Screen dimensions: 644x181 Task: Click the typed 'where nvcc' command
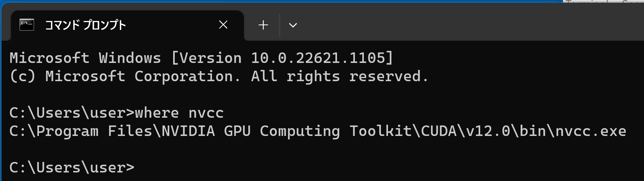tap(179, 113)
